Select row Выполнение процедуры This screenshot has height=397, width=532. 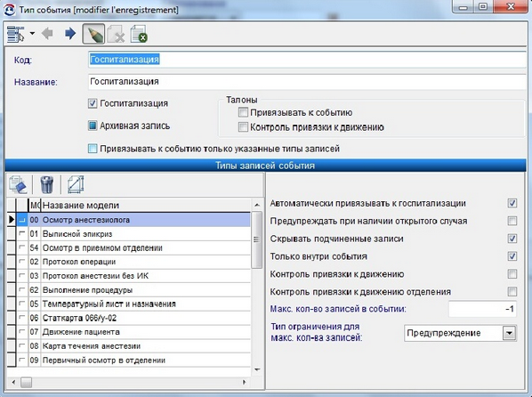pos(129,290)
